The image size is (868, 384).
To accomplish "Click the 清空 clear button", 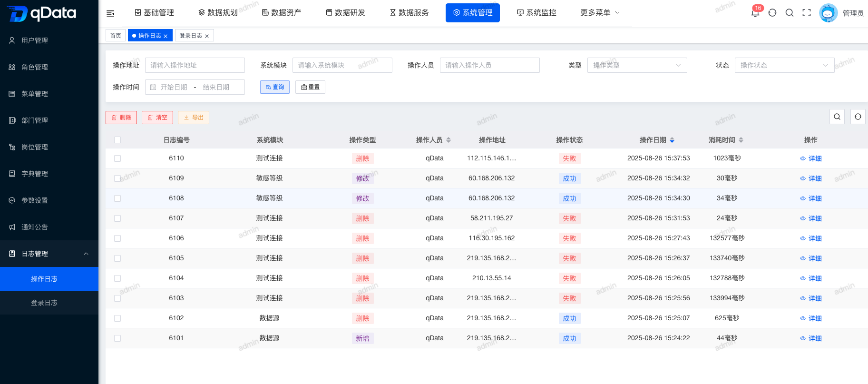I will coord(157,118).
